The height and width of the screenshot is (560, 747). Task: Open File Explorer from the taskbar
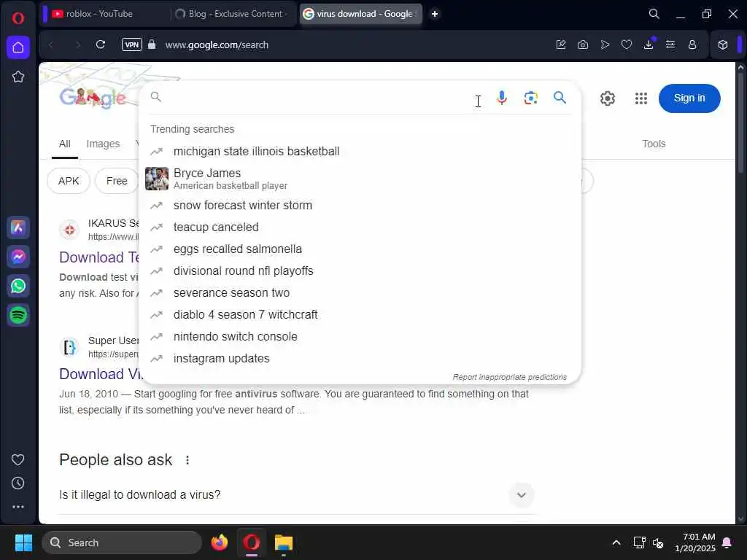click(x=284, y=542)
